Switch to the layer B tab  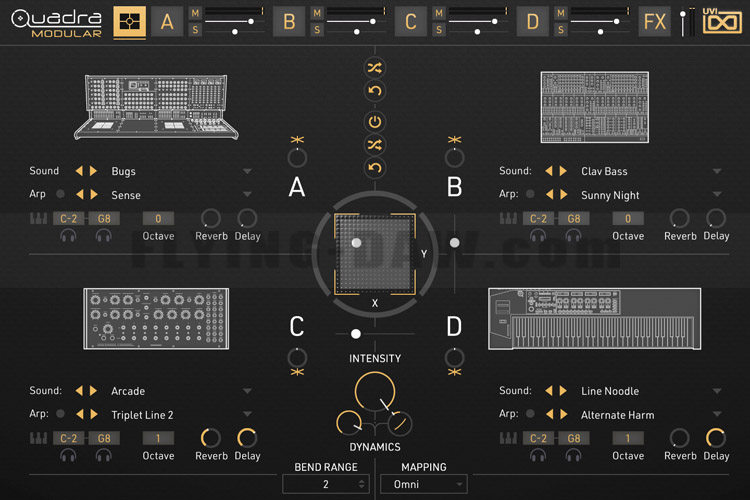click(x=289, y=22)
